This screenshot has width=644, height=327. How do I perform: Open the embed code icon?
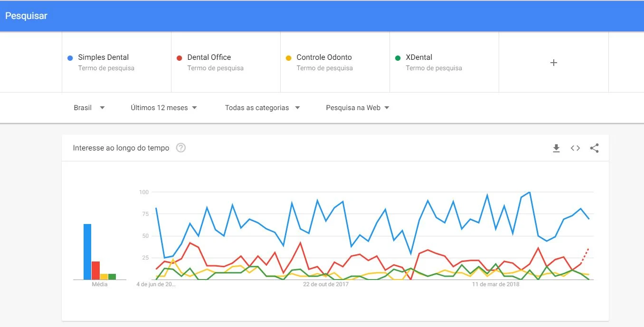(x=575, y=148)
